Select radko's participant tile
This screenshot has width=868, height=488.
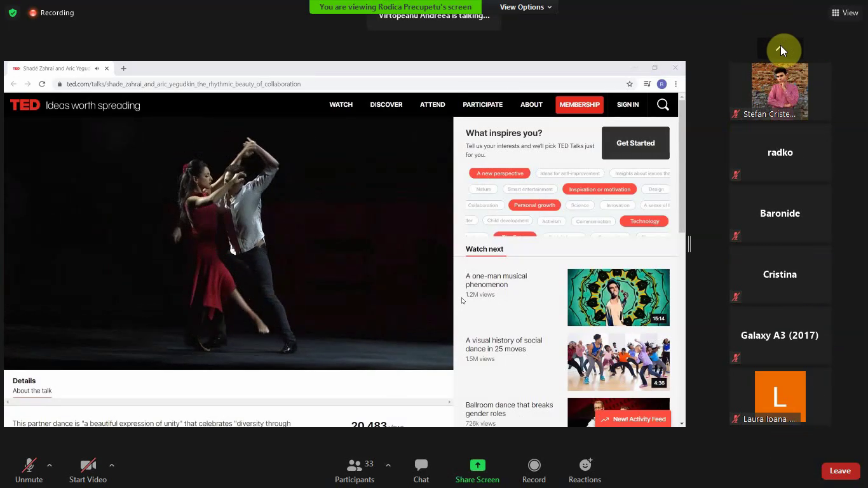[x=780, y=152]
